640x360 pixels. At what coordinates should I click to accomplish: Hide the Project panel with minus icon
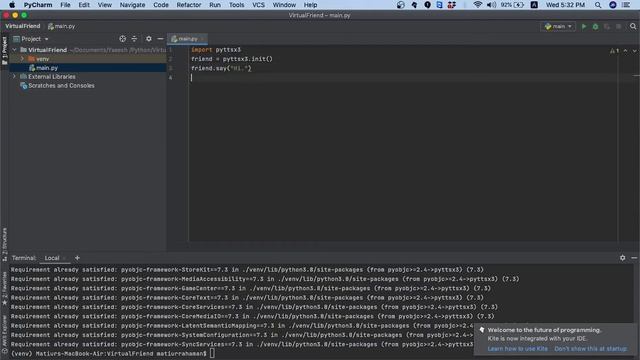(x=160, y=39)
